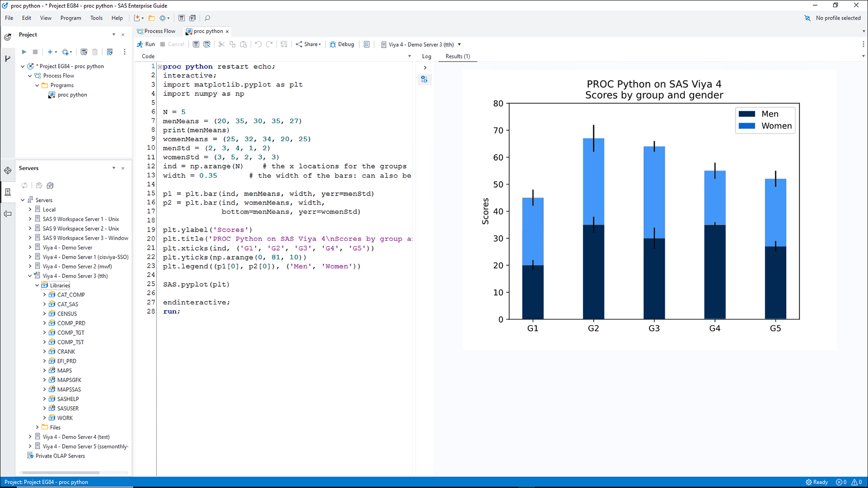Click the expand arrow in results side strip
Viewport: 868px width, 488px height.
[425, 68]
